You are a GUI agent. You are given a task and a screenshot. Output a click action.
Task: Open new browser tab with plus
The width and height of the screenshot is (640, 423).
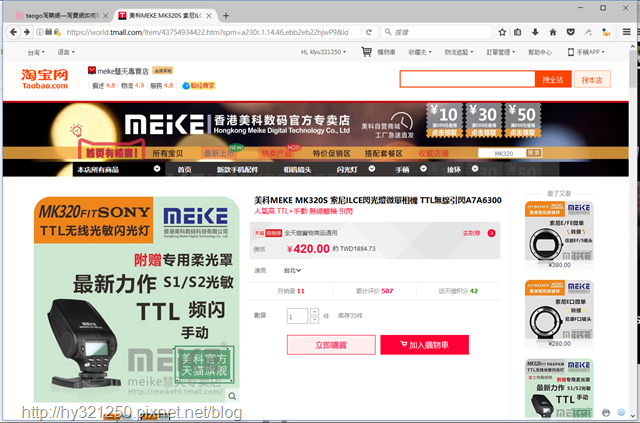(x=226, y=16)
